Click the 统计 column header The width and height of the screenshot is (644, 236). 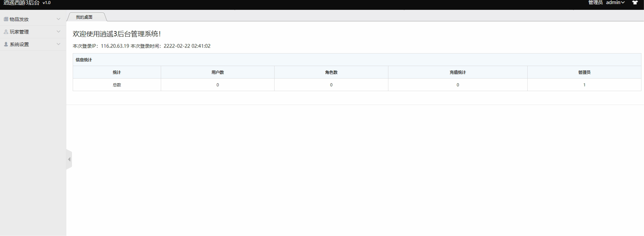(117, 72)
